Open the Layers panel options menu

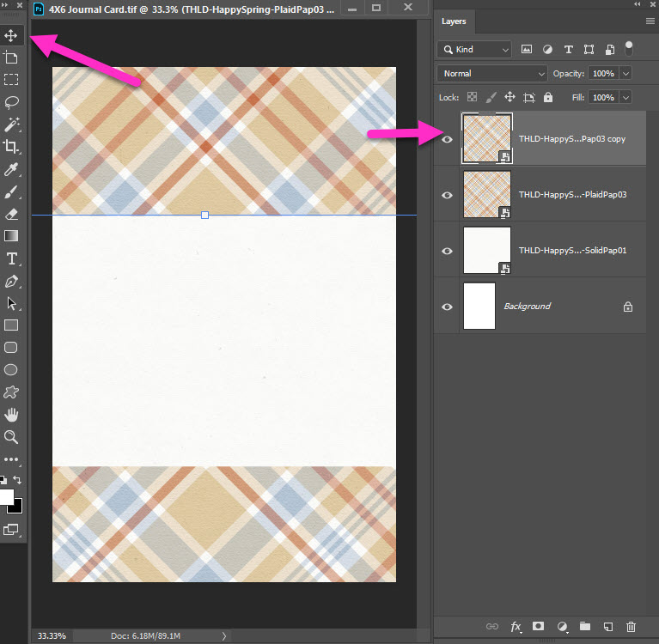tap(650, 21)
